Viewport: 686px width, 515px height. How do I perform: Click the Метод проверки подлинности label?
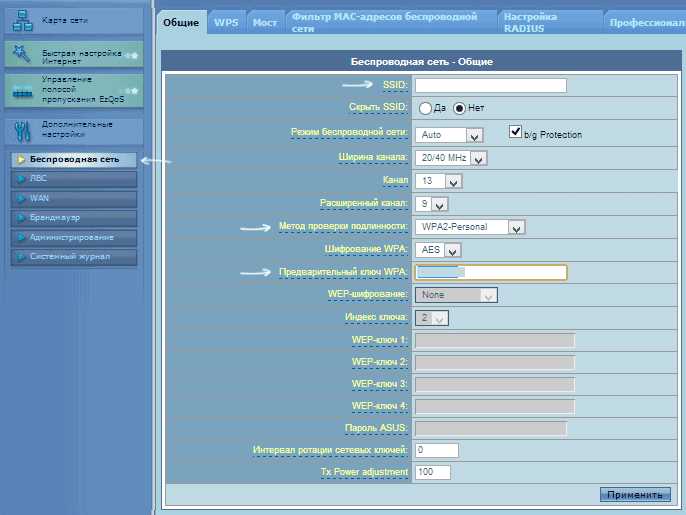click(x=343, y=226)
